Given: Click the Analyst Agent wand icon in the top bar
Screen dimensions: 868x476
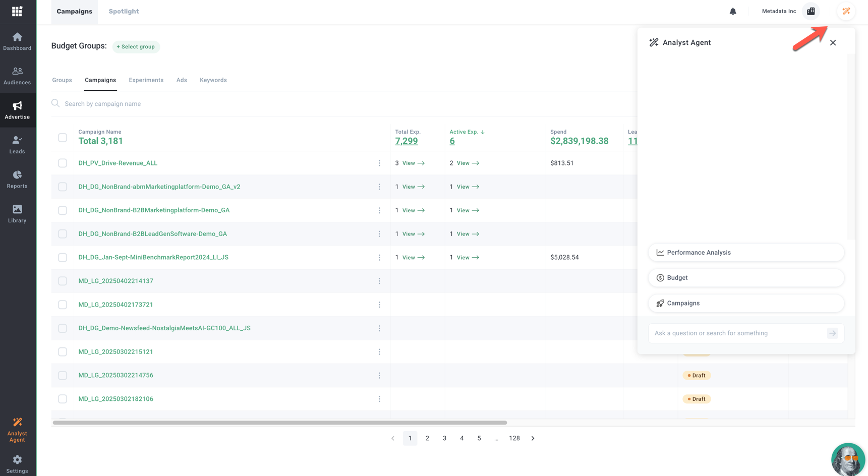Looking at the screenshot, I should [x=846, y=11].
